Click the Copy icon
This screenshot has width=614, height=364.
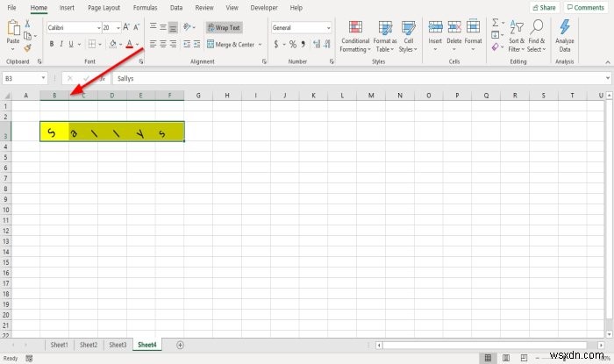pyautogui.click(x=27, y=36)
